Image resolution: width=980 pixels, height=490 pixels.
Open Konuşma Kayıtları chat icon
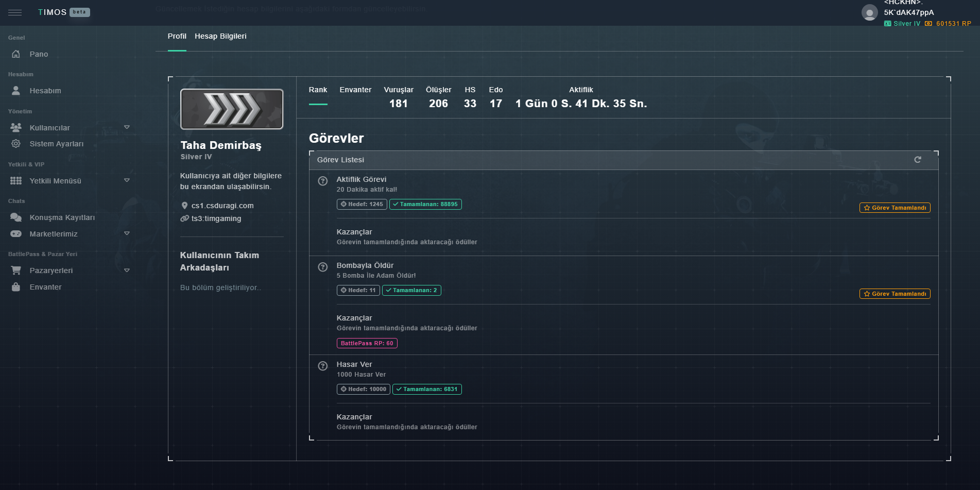[x=16, y=217]
